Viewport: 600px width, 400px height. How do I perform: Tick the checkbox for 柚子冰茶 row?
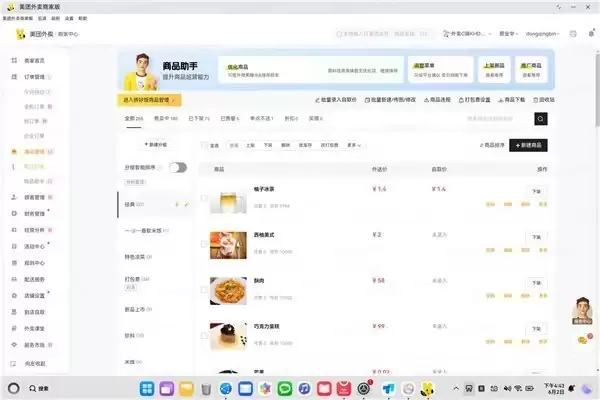[204, 198]
